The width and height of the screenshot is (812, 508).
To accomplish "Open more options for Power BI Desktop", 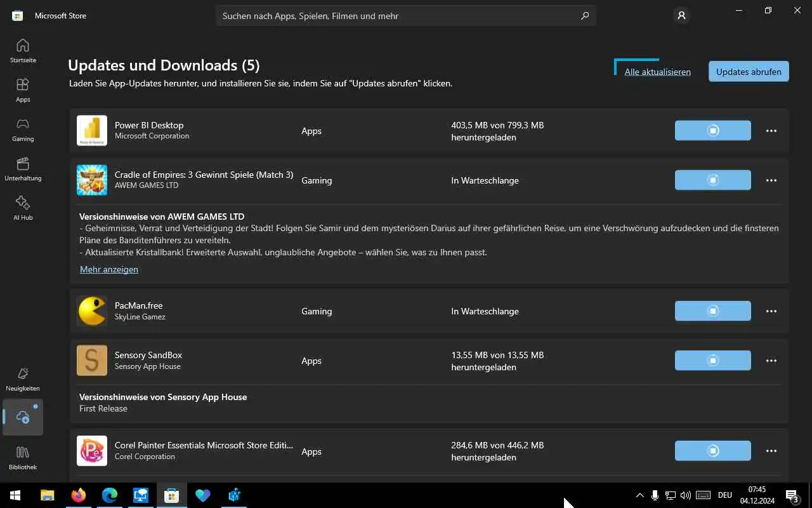I will 771,131.
